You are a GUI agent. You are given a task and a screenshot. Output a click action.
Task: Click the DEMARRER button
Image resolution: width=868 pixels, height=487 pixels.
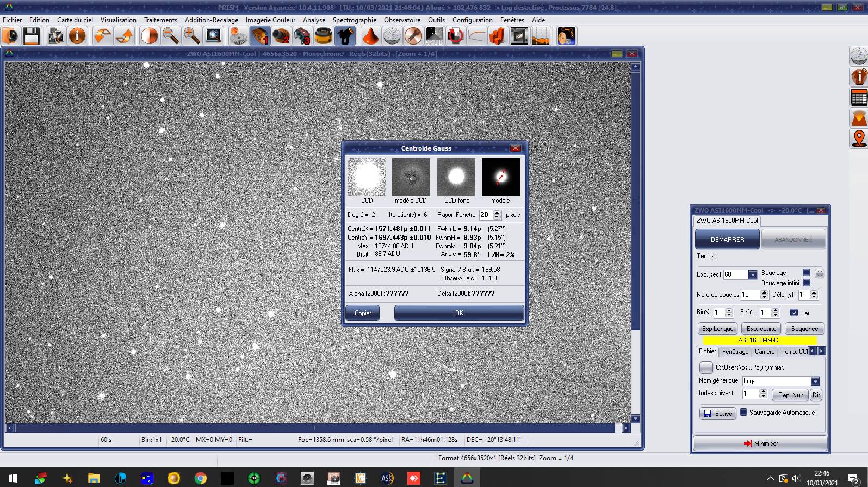tap(727, 239)
